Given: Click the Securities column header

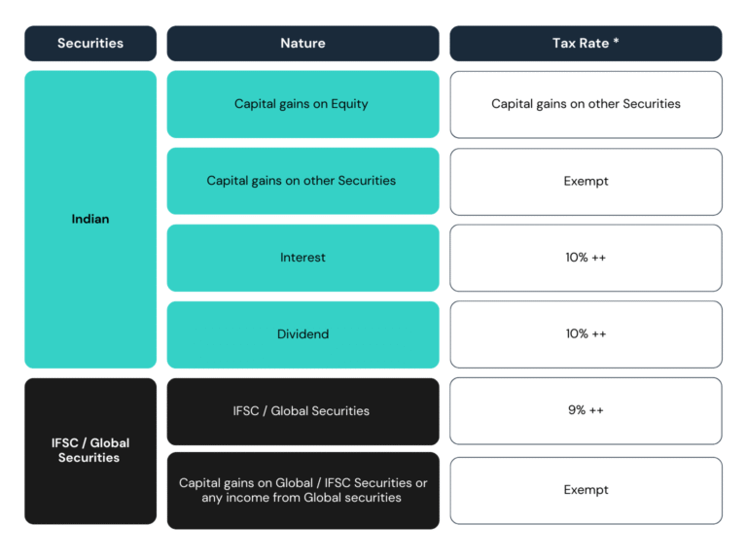Looking at the screenshot, I should [90, 43].
